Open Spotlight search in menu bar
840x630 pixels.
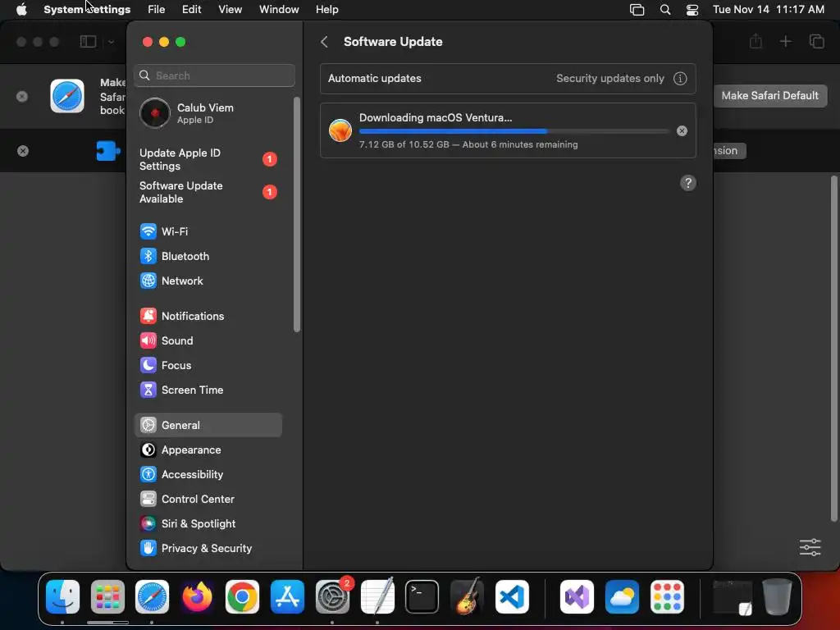(664, 10)
